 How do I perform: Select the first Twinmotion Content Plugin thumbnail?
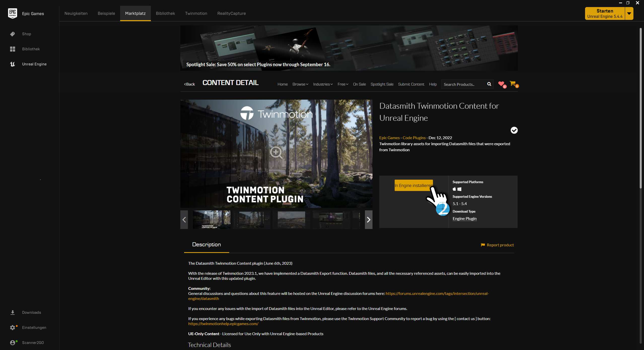point(212,220)
